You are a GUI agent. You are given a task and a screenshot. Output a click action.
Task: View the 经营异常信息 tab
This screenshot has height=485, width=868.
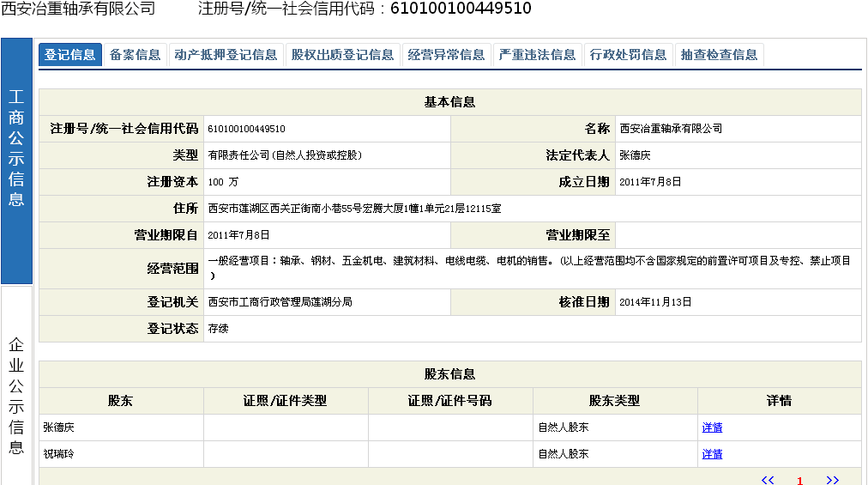pos(446,55)
